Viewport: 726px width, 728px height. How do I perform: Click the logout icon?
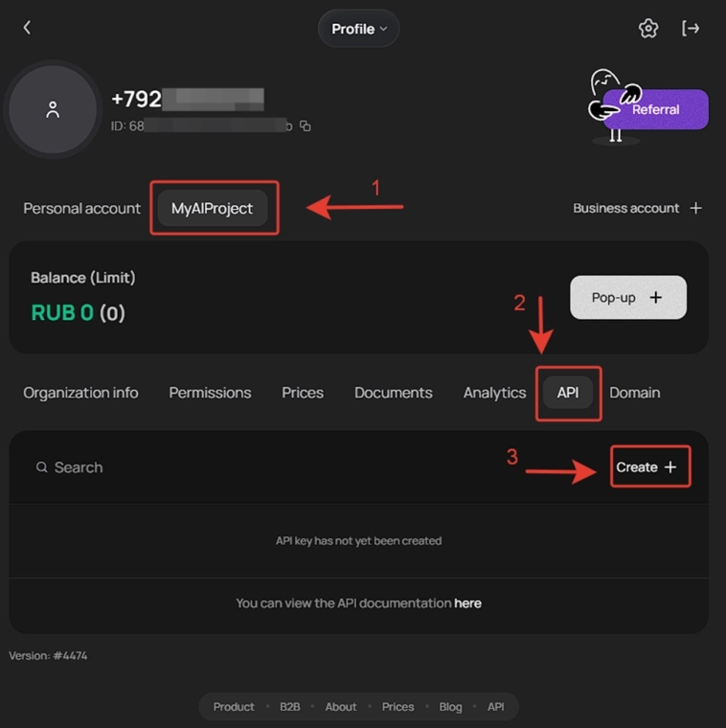pyautogui.click(x=691, y=29)
